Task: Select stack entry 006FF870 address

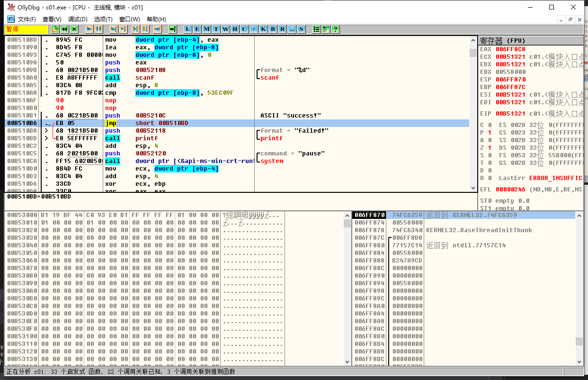Action: pyautogui.click(x=369, y=215)
